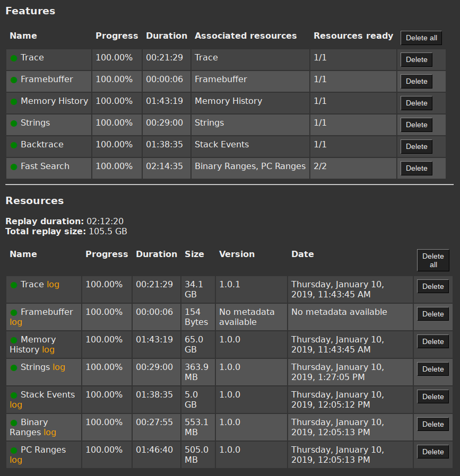Click the green status icon beside Stack Events resource
Image resolution: width=460 pixels, height=476 pixels.
pyautogui.click(x=13, y=394)
